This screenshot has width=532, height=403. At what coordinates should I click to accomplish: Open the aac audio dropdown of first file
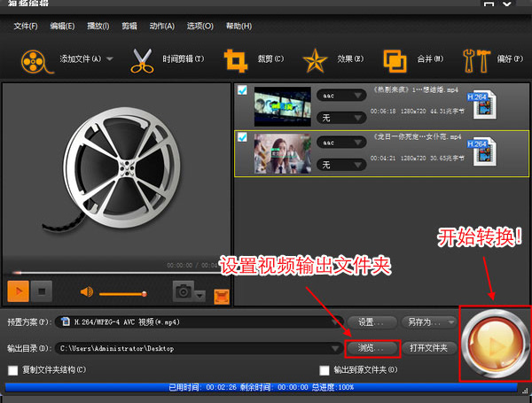341,94
